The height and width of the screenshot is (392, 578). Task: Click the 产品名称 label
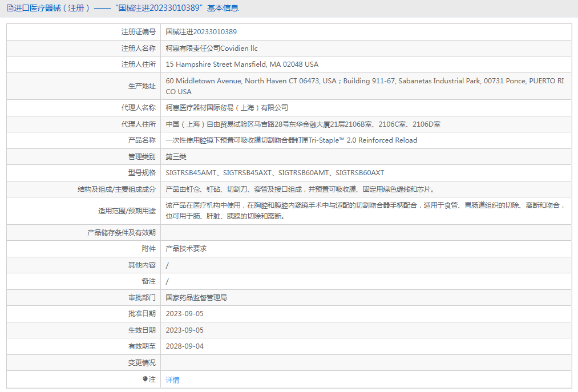(x=142, y=140)
